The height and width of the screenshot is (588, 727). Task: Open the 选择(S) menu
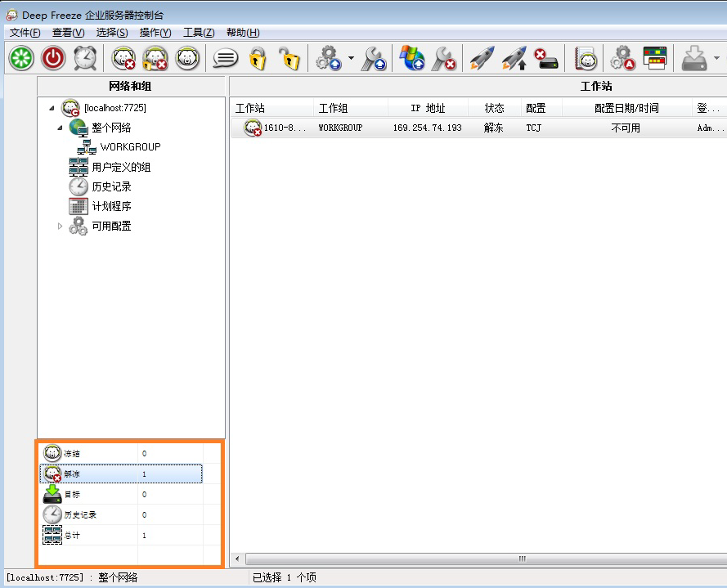[x=112, y=33]
